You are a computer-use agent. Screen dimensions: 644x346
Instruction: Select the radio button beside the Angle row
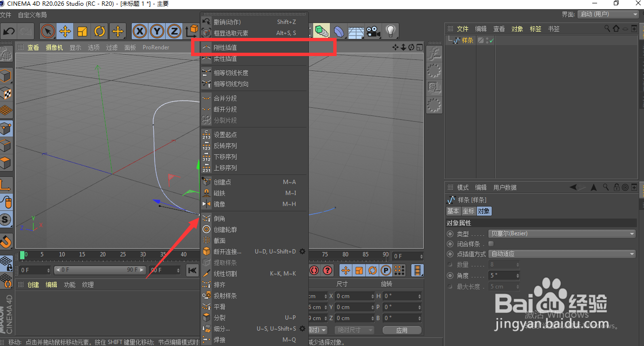tap(450, 276)
